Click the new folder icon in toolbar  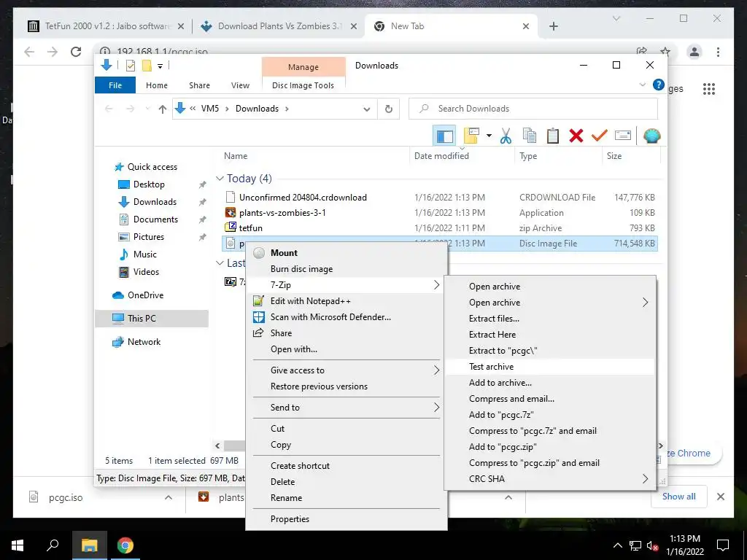point(471,136)
